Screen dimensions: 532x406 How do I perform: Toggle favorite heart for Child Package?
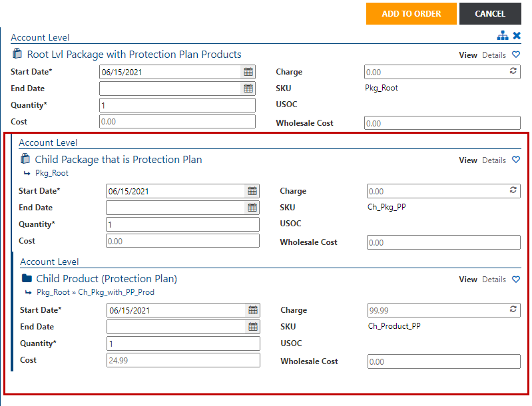(x=516, y=160)
